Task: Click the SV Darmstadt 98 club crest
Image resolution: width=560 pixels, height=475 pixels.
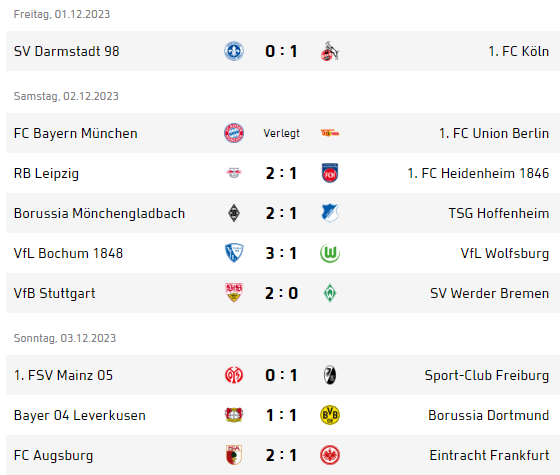Action: (x=234, y=51)
